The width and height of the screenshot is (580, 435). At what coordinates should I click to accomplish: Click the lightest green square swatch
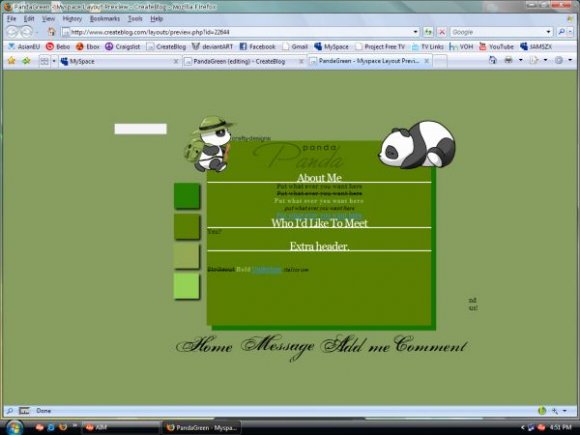tap(186, 286)
